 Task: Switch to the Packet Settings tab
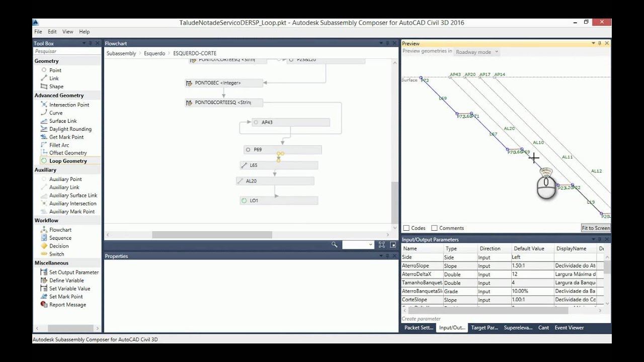click(419, 328)
